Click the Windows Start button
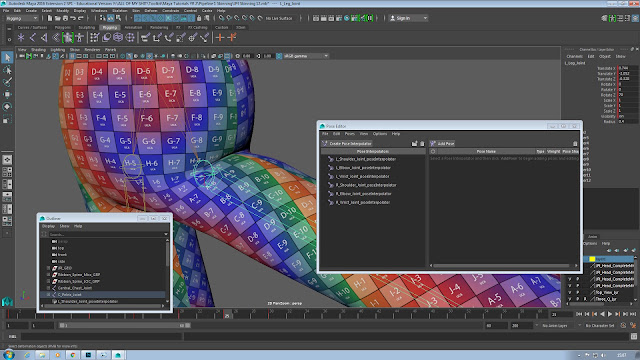The image size is (640, 360). click(8, 355)
